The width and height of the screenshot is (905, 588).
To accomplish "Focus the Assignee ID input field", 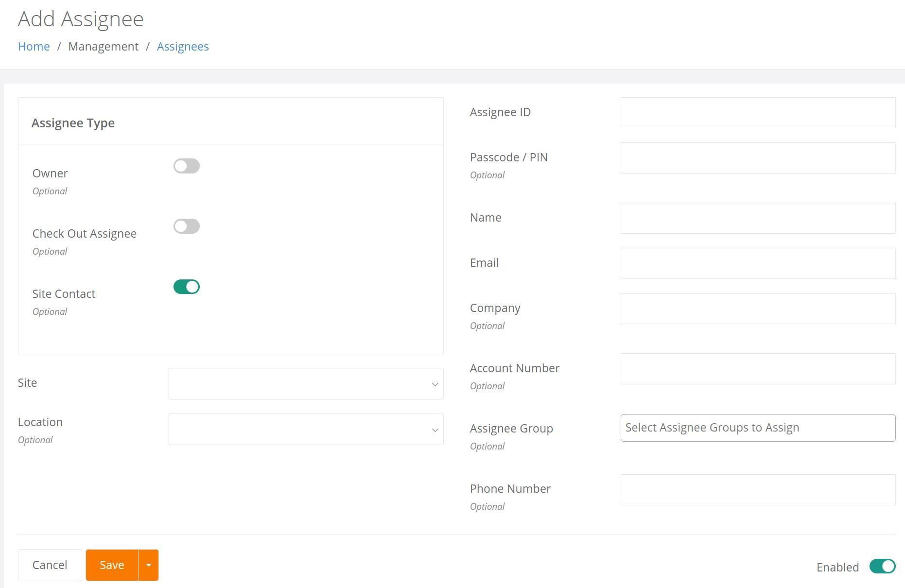I will [758, 113].
